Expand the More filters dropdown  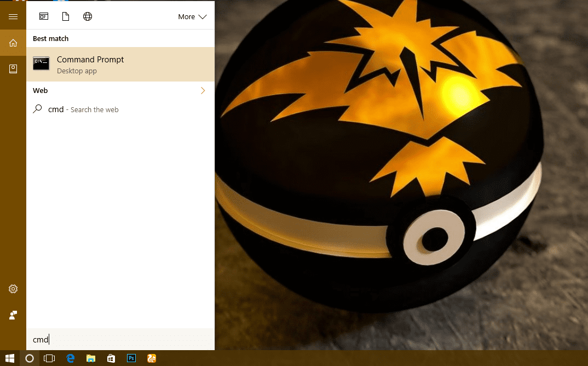point(192,17)
